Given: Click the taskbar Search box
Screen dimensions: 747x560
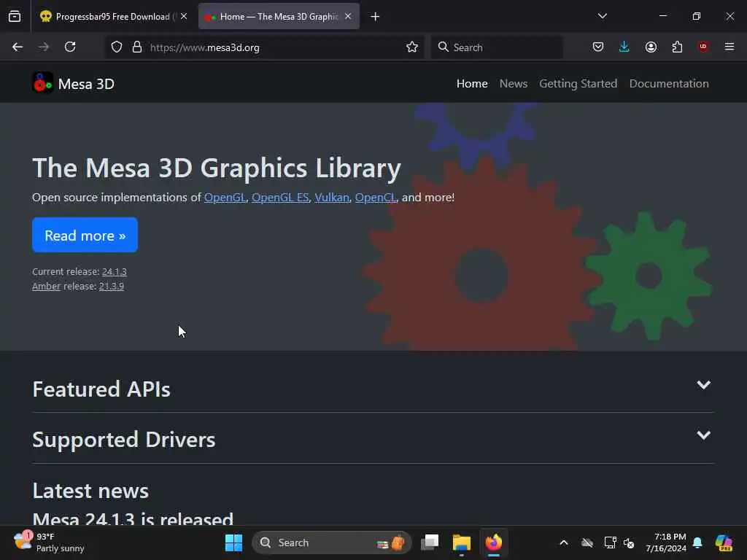Looking at the screenshot, I should 332,542.
